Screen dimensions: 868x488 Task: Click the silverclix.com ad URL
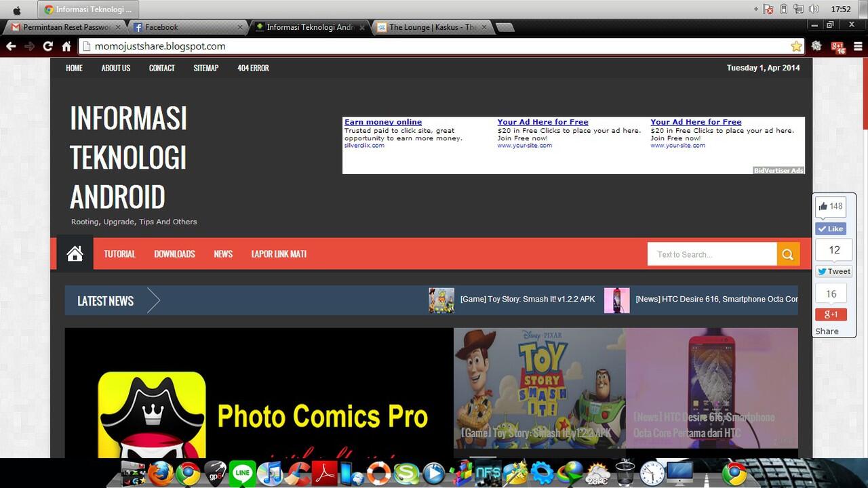coord(364,145)
